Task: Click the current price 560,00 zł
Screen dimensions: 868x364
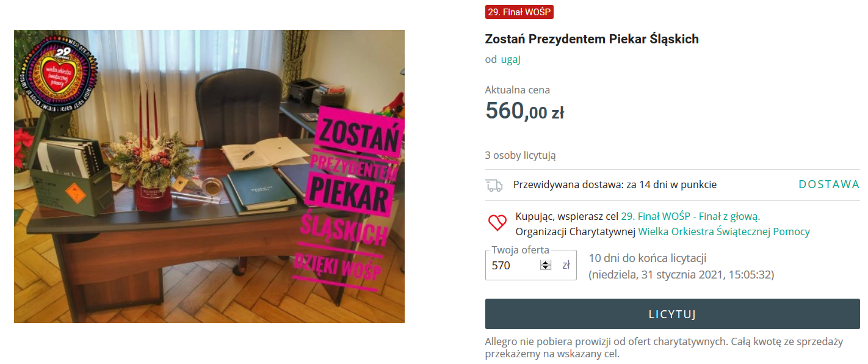Action: coord(524,111)
